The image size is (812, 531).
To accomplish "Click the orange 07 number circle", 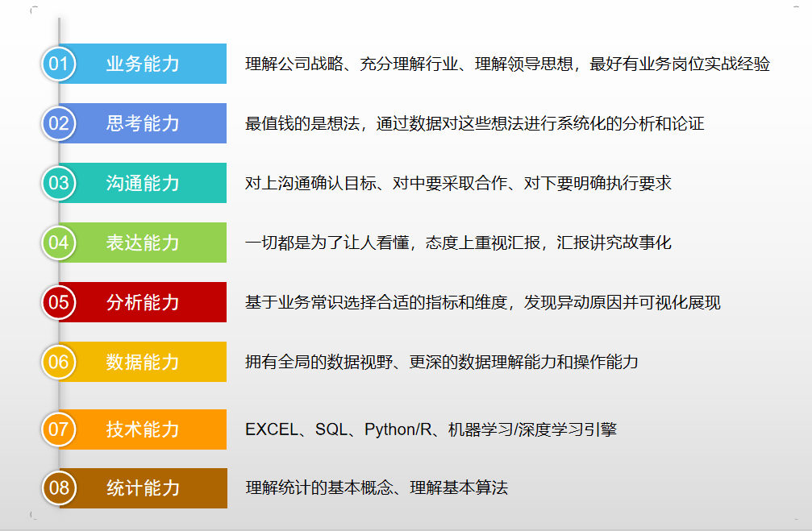I will click(x=58, y=429).
